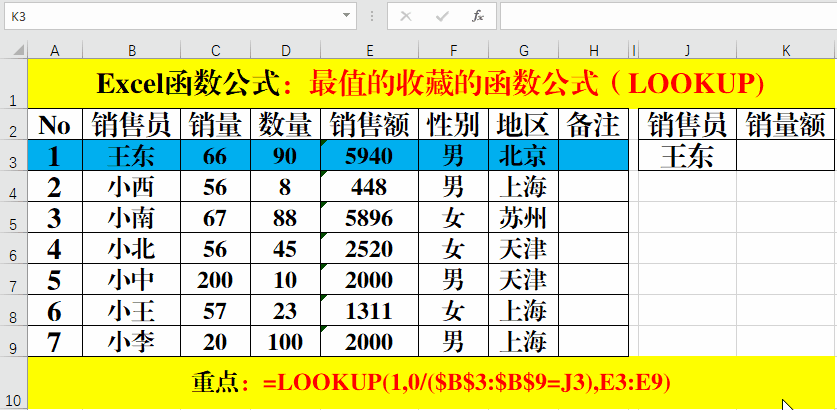Click cell B3 王东 in highlighted row
Image resolution: width=837 pixels, height=410 pixels.
(x=131, y=155)
